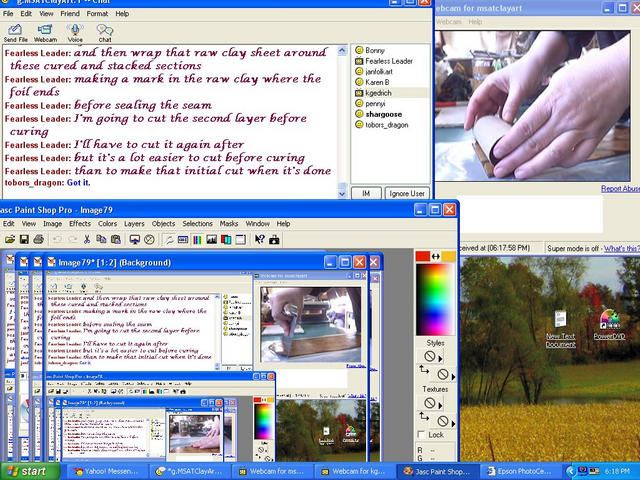This screenshot has height=480, width=640.
Task: Switch to Yahoo! Messenger taskbar button
Action: coord(106,471)
